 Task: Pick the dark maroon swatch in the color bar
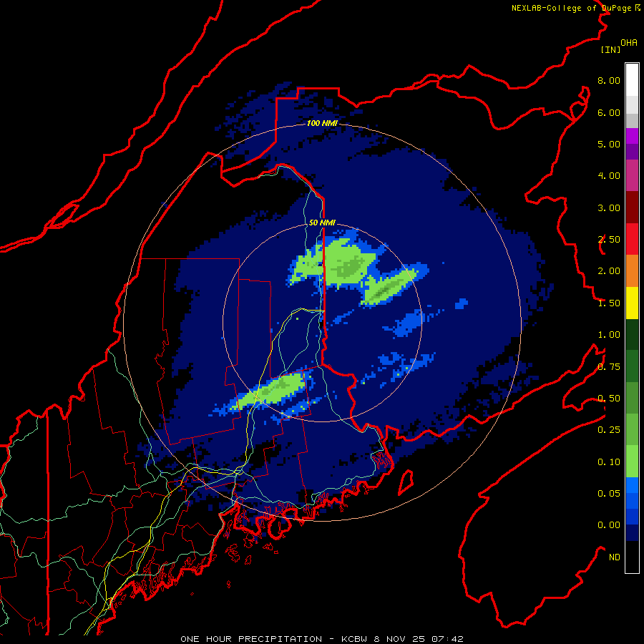[x=632, y=207]
